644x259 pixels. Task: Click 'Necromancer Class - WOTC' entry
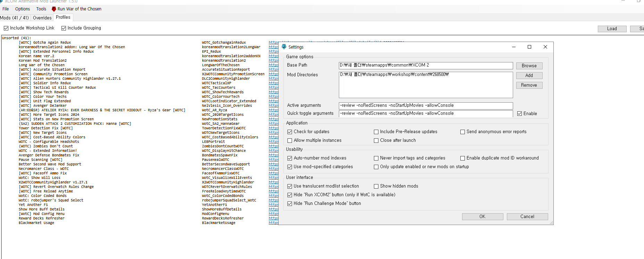coord(44,169)
